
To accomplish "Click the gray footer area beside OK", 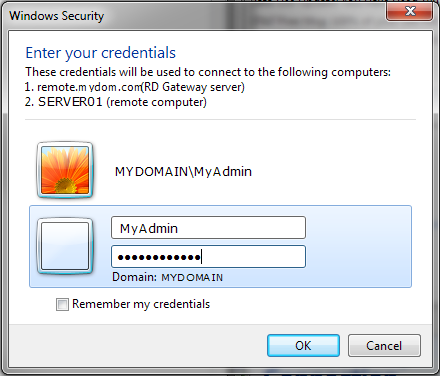I will click(137, 346).
